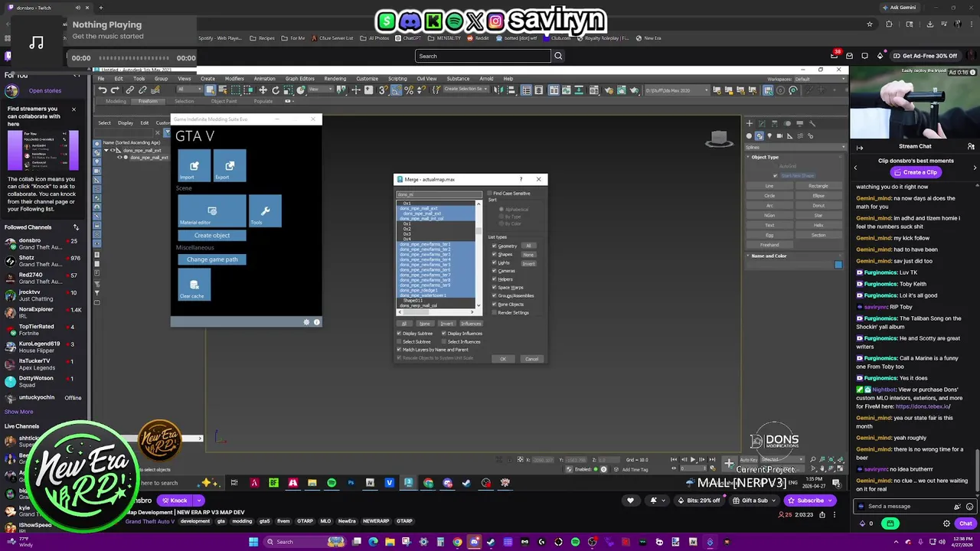Select the Select and Rotate tool
The height and width of the screenshot is (551, 980).
(276, 90)
